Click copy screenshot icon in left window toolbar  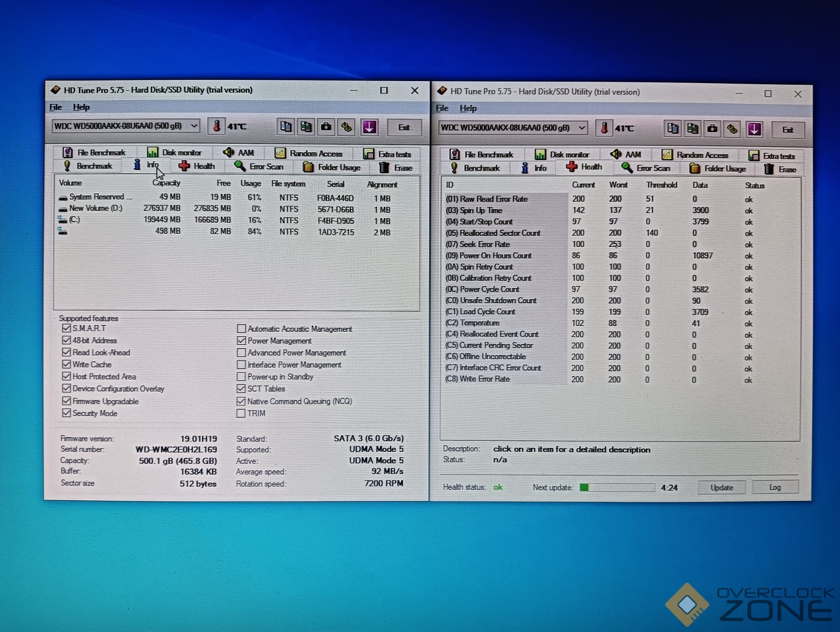(x=306, y=126)
